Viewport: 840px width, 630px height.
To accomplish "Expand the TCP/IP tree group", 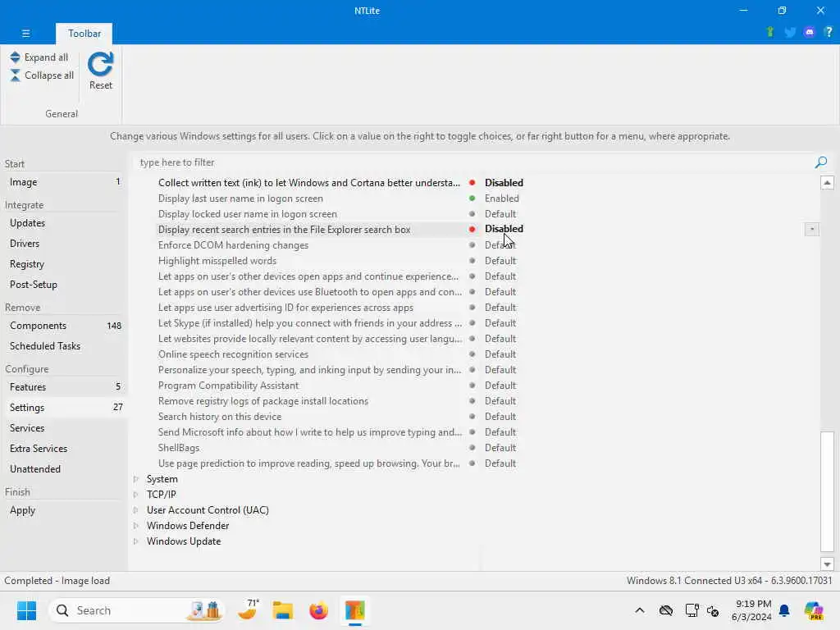I will pos(136,495).
